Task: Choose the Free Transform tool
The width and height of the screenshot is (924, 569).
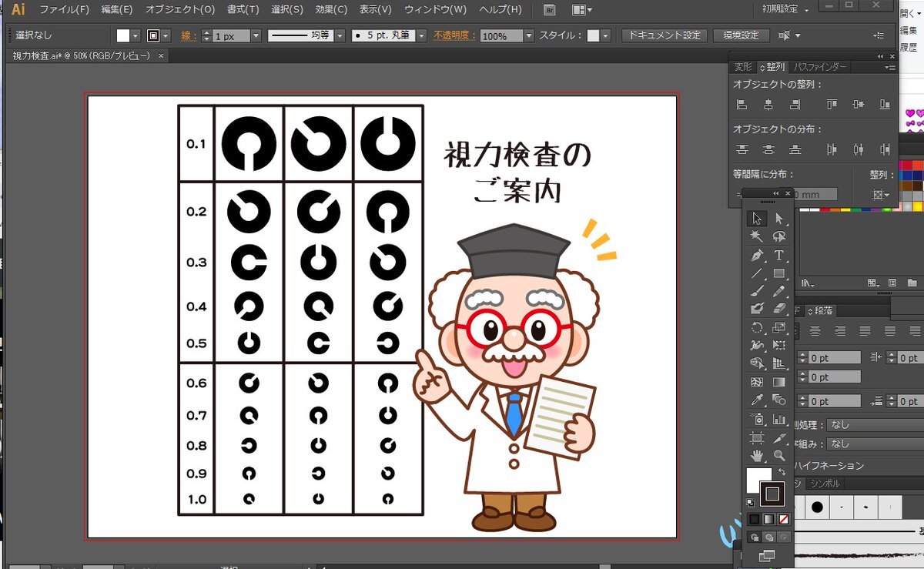Action: pos(779,345)
